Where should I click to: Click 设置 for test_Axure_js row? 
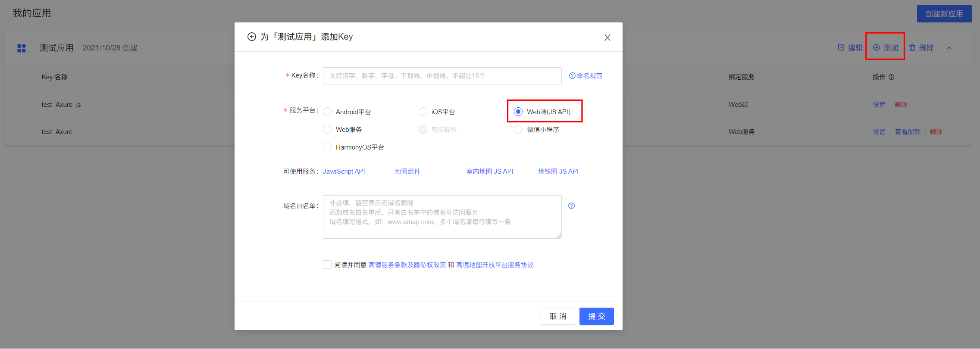(x=879, y=105)
